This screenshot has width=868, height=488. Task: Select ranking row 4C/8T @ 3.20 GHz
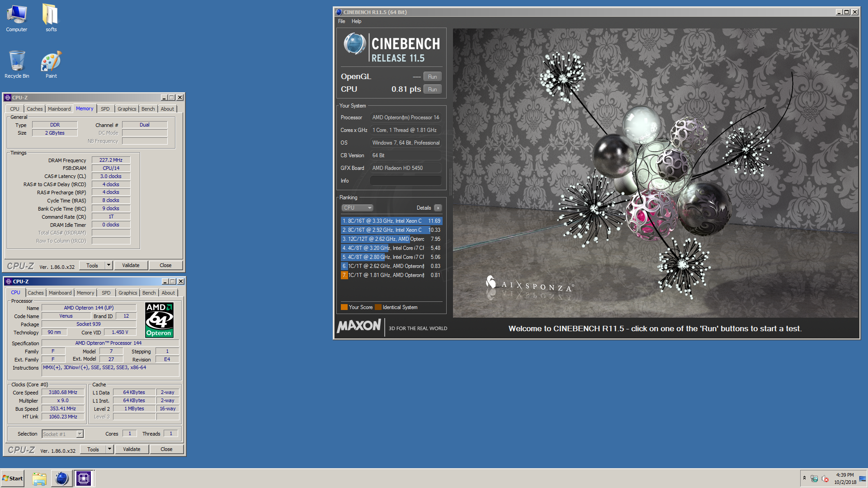point(392,248)
